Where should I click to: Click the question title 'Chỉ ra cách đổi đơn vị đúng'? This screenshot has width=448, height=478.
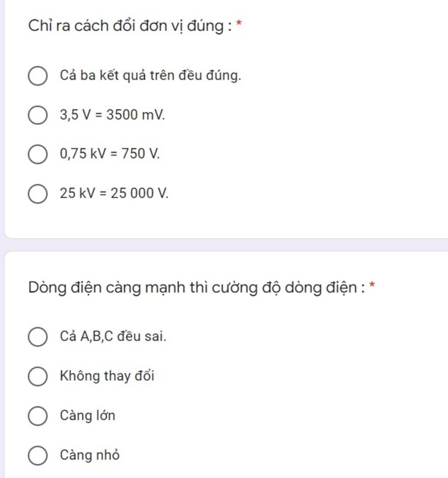[129, 26]
